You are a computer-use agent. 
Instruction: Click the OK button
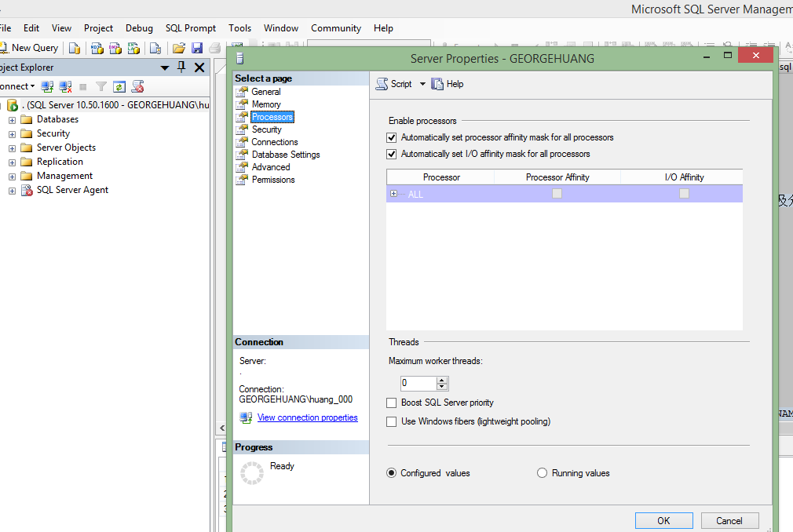pos(663,521)
